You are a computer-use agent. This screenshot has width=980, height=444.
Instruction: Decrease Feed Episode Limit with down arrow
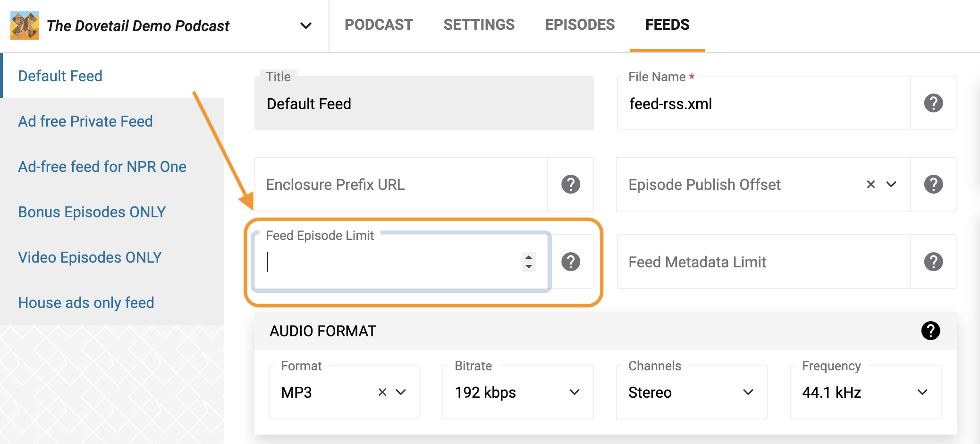point(529,266)
